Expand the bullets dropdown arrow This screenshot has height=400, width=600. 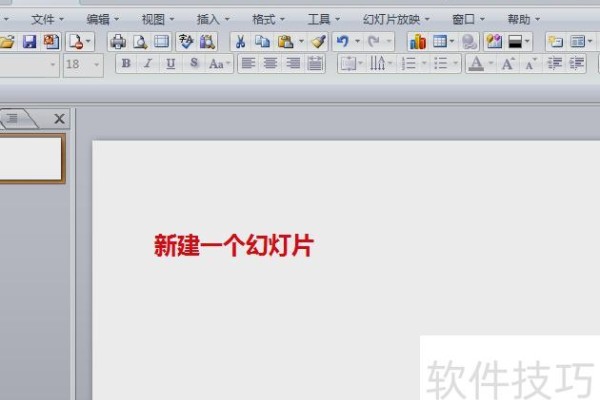click(x=455, y=64)
